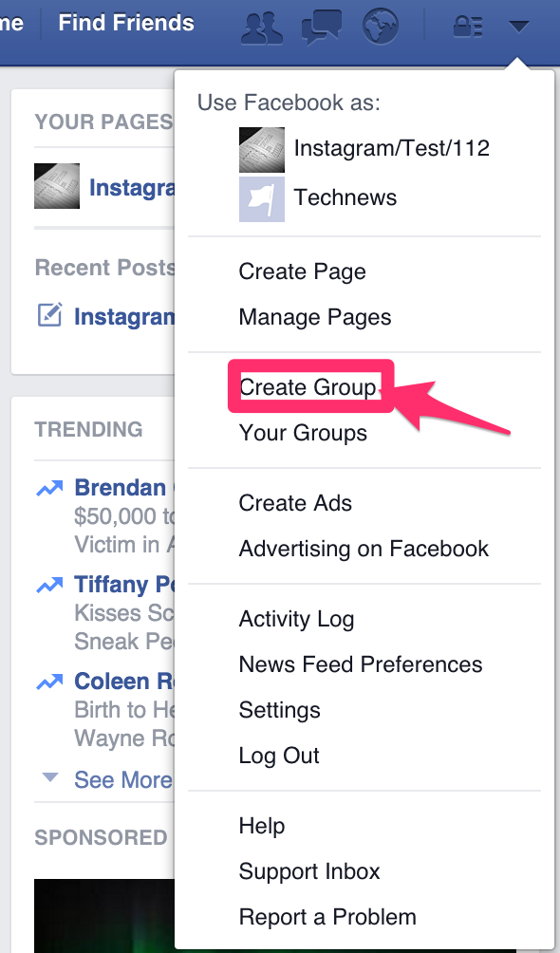The image size is (560, 953).
Task: Open the Messages chat icon
Action: [x=322, y=27]
